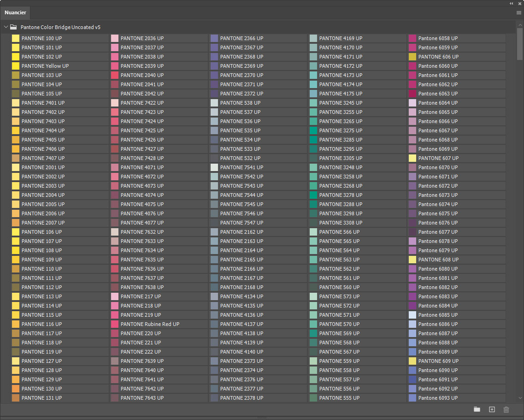Close the Nuancier panel
Viewport: 524px width, 420px height.
tap(519, 3)
